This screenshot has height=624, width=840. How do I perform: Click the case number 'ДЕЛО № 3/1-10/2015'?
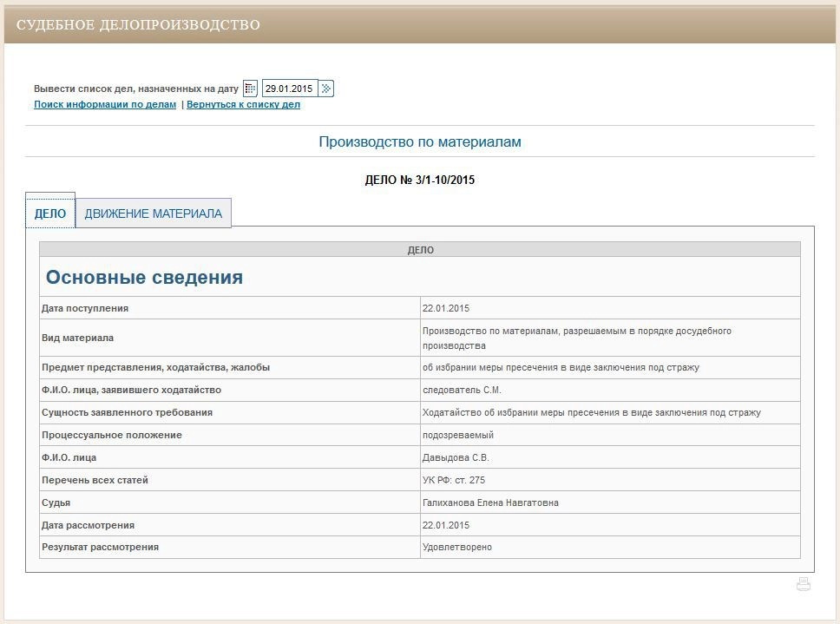(x=420, y=181)
